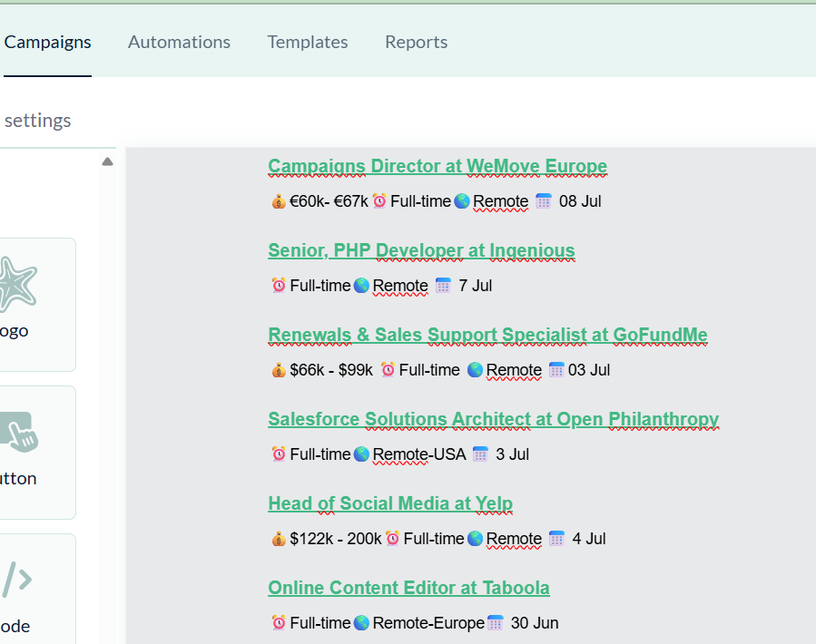The height and width of the screenshot is (644, 816).
Task: Click the money bag icon beside $66k - $99k
Action: 279,370
